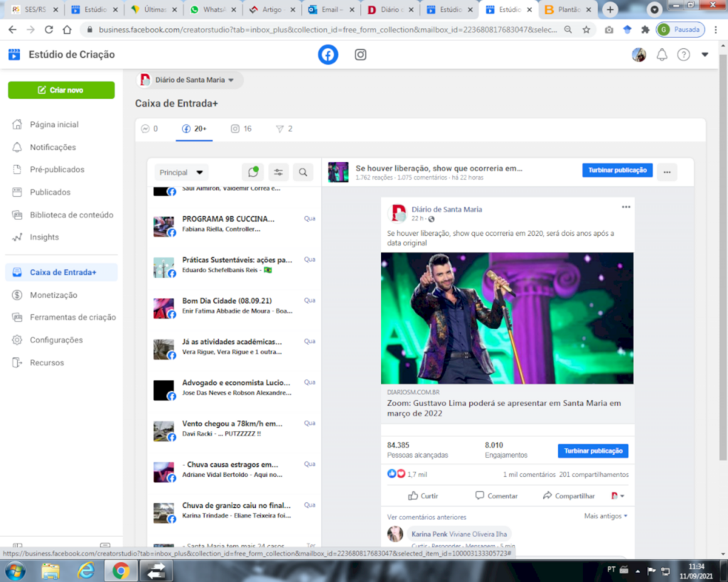Switch to Instagram tab showing 16
Screen dimensions: 728x582
tap(242, 129)
